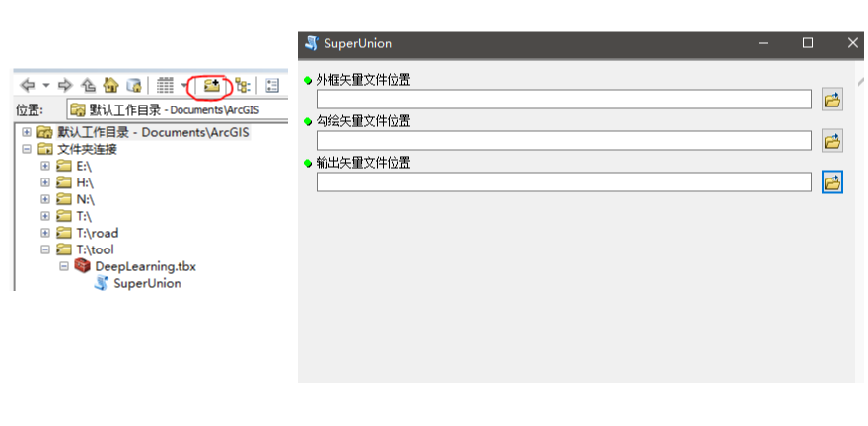Click the 外框矢量文件位置 input field
This screenshot has height=426, width=868.
coord(563,100)
